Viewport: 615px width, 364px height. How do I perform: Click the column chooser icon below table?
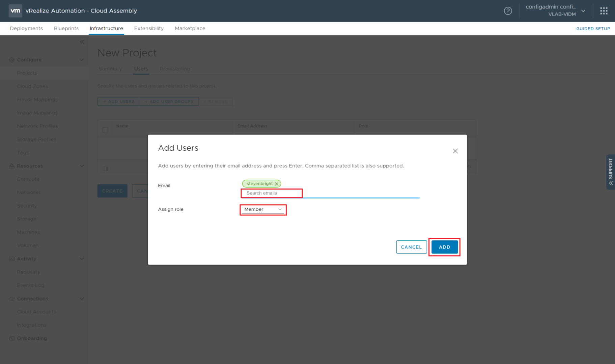click(x=105, y=169)
